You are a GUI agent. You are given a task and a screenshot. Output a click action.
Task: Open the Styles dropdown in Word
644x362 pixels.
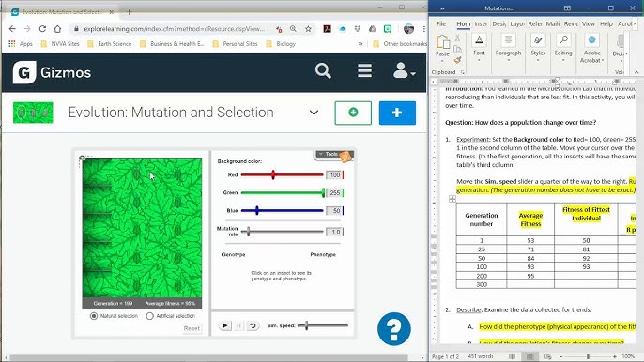pos(538,47)
